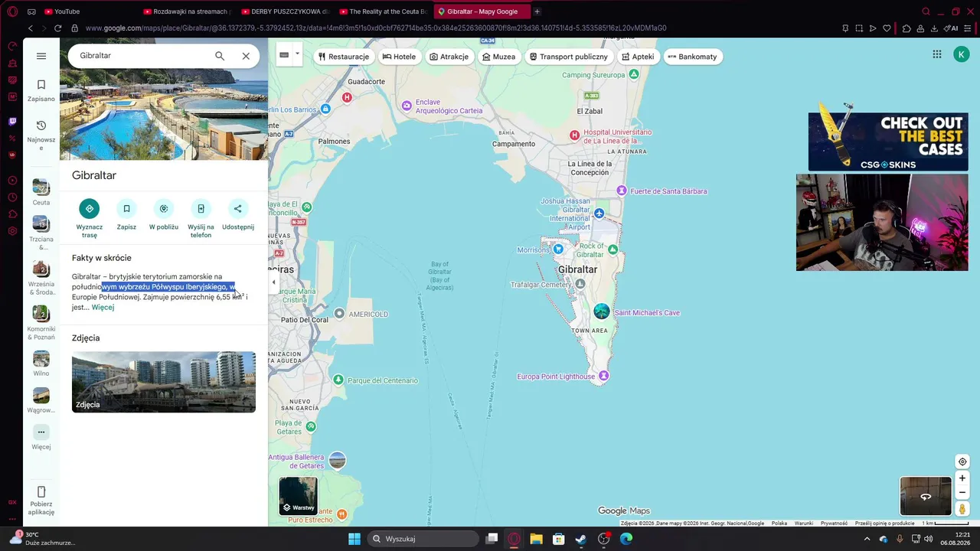Collapse the Gibraltar side panel
This screenshot has width=980, height=551.
click(273, 282)
